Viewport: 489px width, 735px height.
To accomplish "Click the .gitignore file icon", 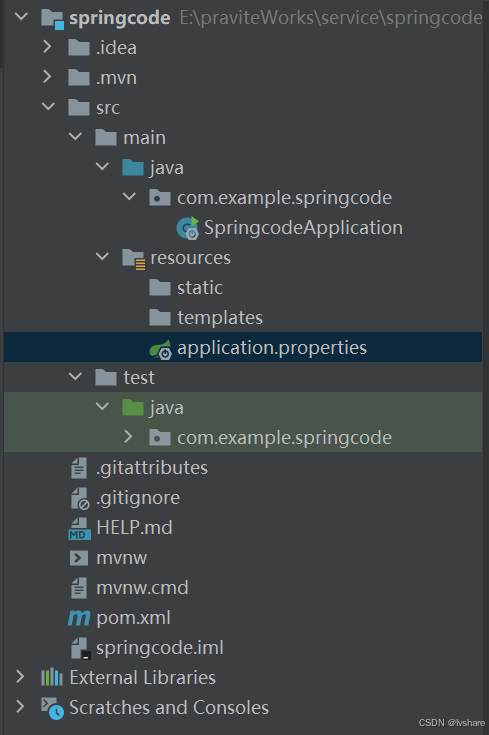I will click(x=80, y=498).
